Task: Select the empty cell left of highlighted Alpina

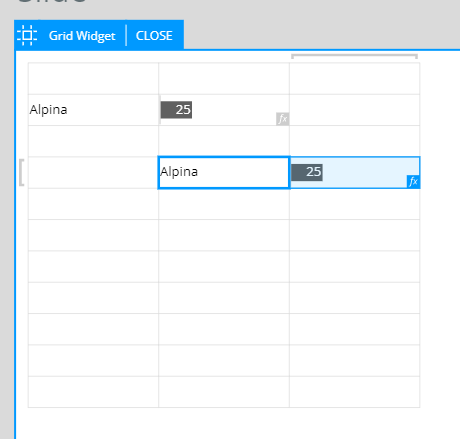Action: click(93, 173)
